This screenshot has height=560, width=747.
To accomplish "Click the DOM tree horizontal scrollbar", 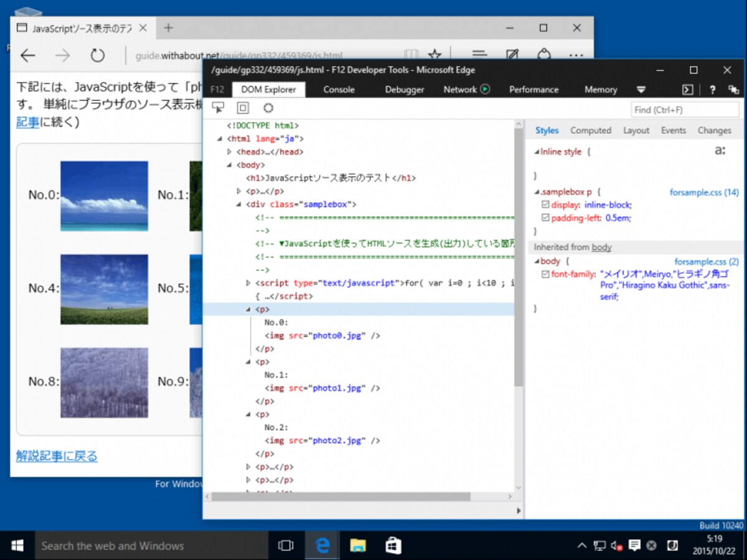I will tap(341, 497).
